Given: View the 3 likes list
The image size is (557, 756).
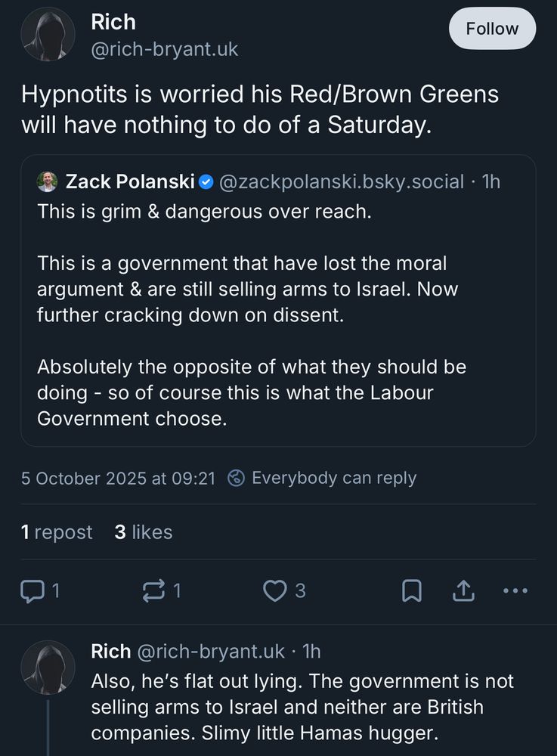Looking at the screenshot, I should (x=144, y=532).
